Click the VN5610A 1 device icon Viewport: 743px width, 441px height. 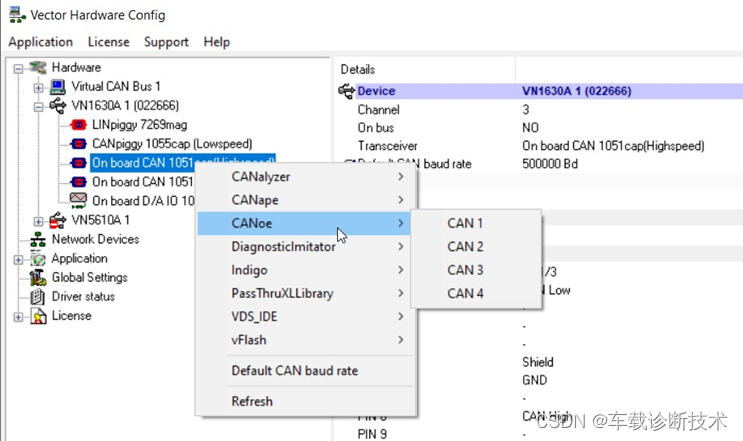click(58, 220)
